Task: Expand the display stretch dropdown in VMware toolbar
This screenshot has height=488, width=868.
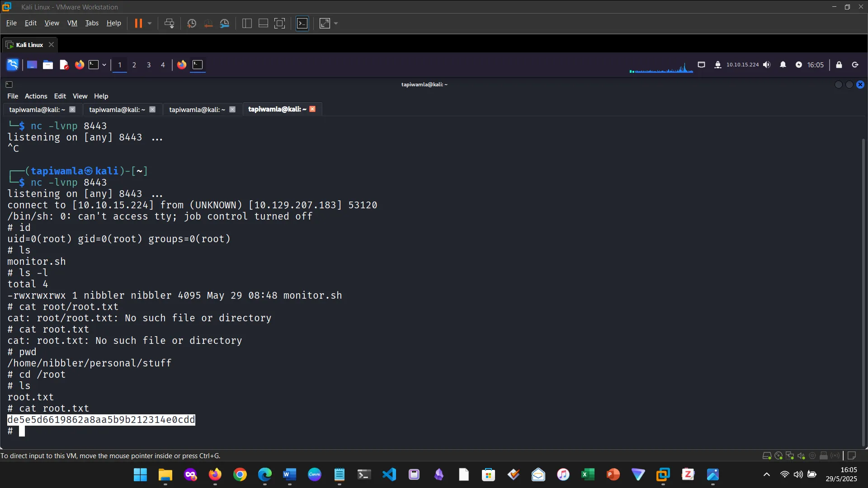Action: pyautogui.click(x=335, y=23)
